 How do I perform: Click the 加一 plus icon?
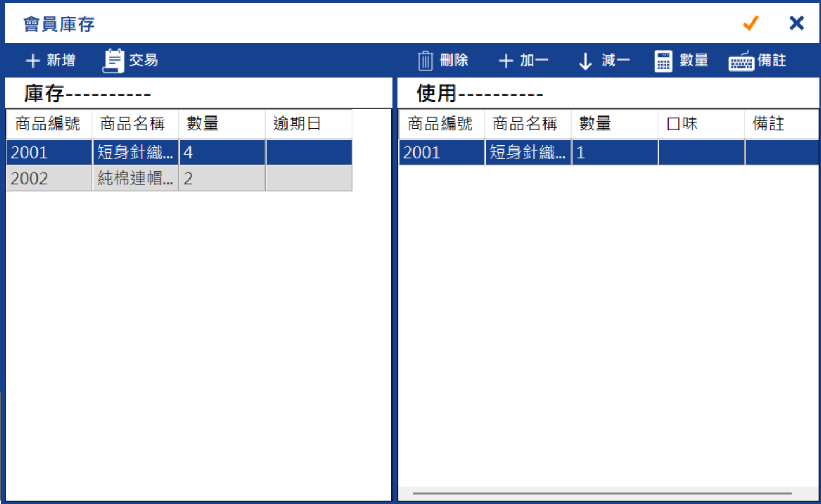point(506,61)
